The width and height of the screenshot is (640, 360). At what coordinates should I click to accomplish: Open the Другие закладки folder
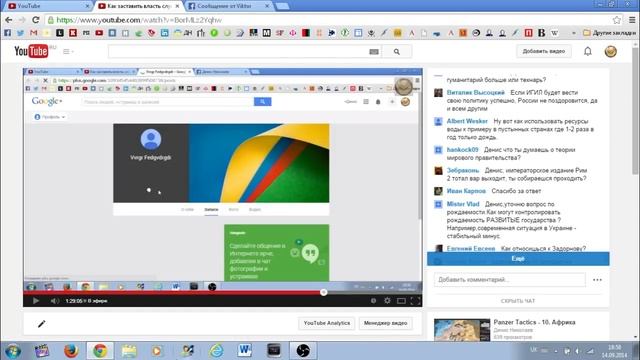tap(609, 33)
